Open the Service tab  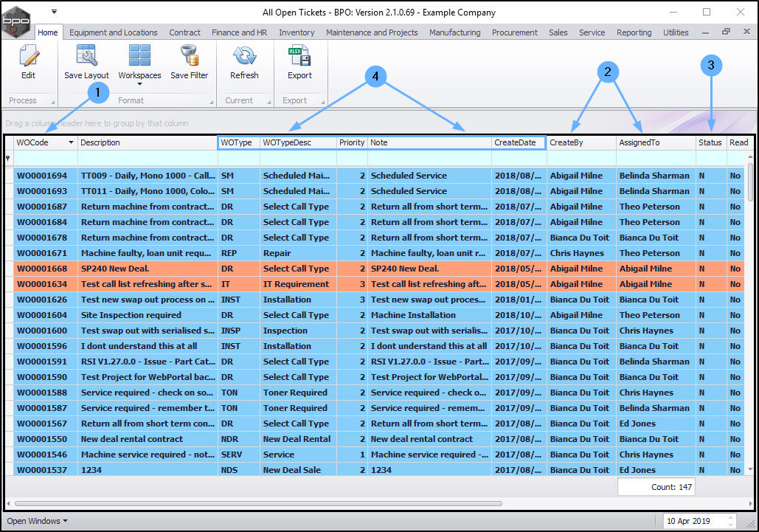coord(592,32)
